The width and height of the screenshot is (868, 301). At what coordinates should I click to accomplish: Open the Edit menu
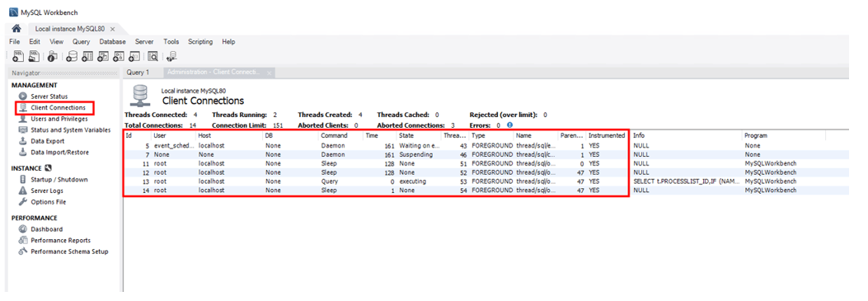(x=35, y=41)
